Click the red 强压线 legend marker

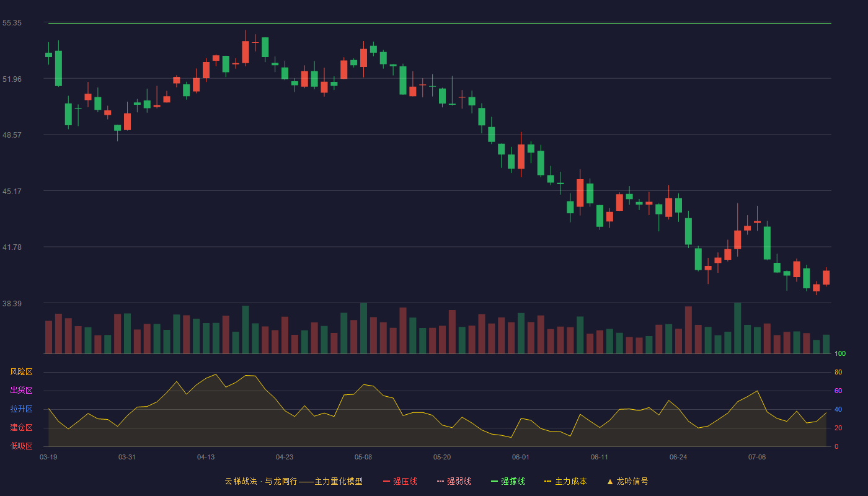pos(387,481)
